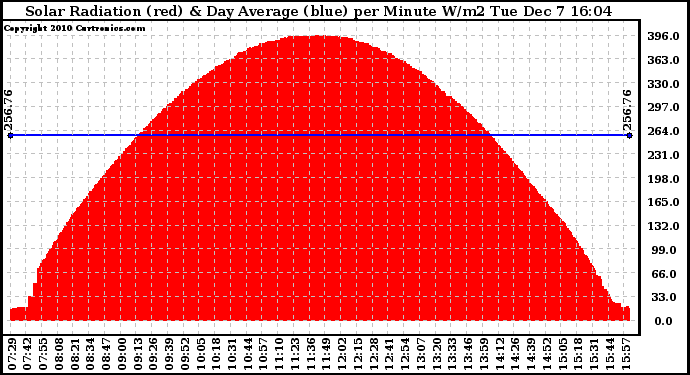
Task: Click the 14:39 time label
Action: click(531, 354)
